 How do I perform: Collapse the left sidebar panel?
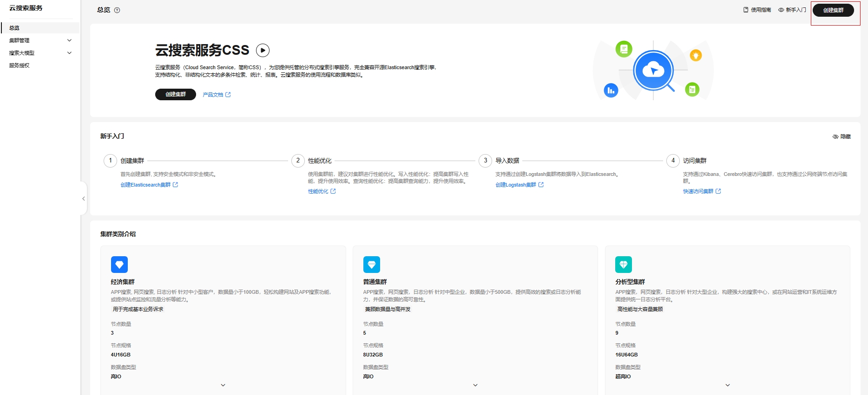point(84,199)
